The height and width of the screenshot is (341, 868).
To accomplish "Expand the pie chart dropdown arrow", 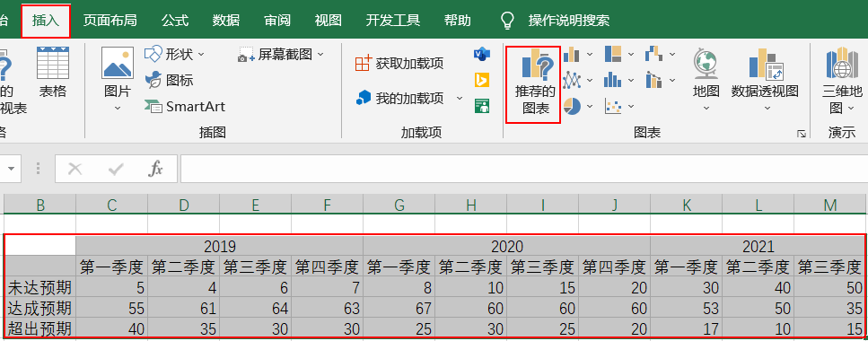I will (590, 106).
